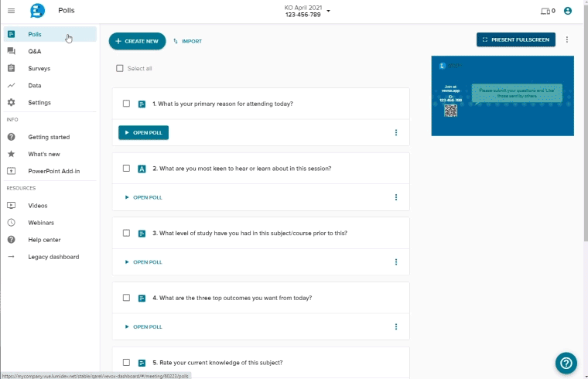Open the three-dot menu for question 1
Viewport: 588px width, 379px height.
click(x=396, y=132)
